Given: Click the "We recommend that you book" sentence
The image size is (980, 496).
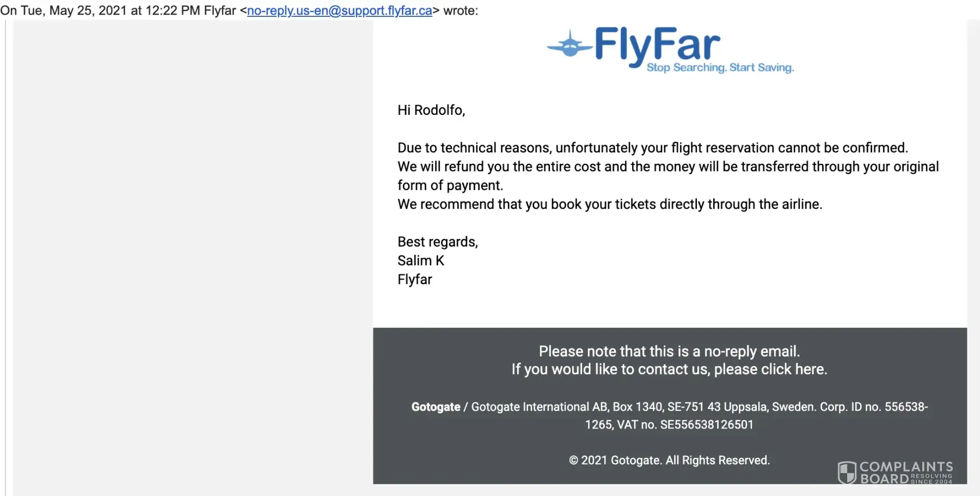Looking at the screenshot, I should click(x=610, y=204).
